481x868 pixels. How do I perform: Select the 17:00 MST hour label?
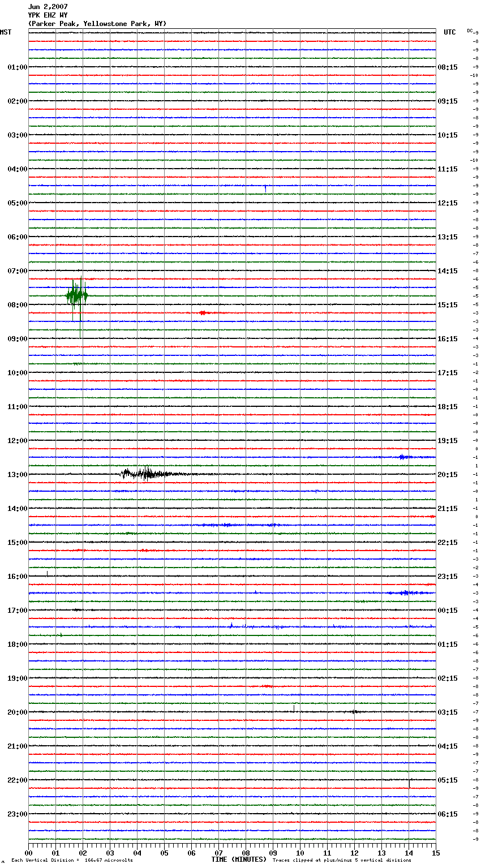click(x=18, y=611)
